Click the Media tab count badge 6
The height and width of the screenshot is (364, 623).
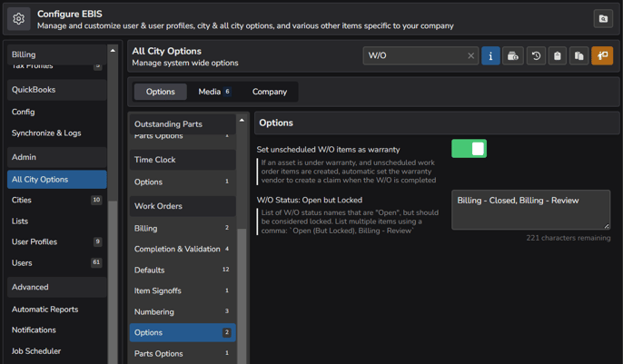tap(227, 92)
